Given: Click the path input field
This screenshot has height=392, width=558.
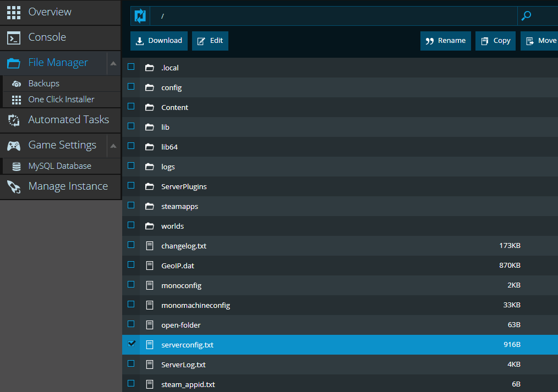Looking at the screenshot, I should pyautogui.click(x=333, y=16).
